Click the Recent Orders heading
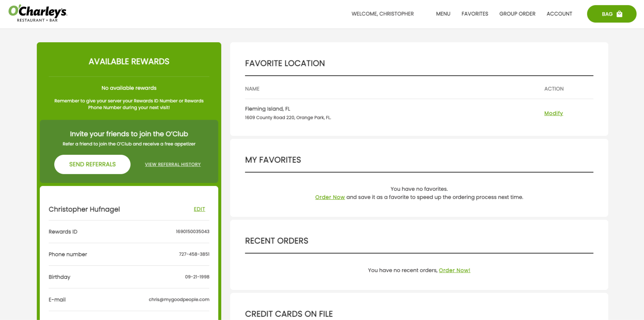The width and height of the screenshot is (644, 320). click(277, 241)
